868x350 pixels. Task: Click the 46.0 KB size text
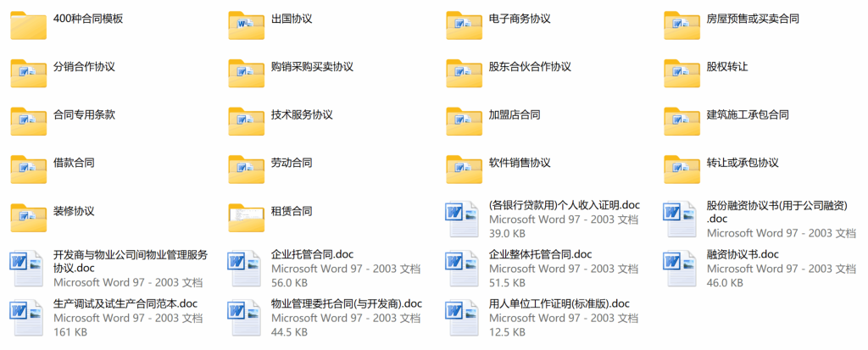click(x=726, y=283)
